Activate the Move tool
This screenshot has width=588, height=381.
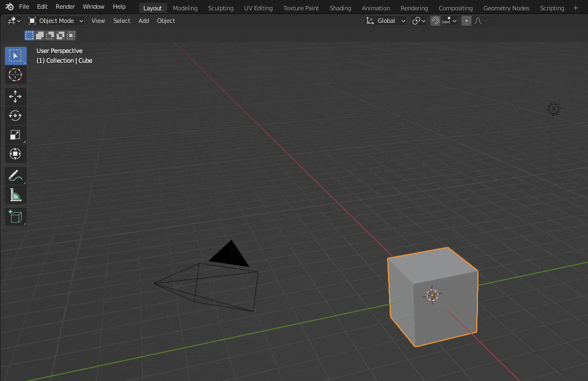pyautogui.click(x=15, y=97)
